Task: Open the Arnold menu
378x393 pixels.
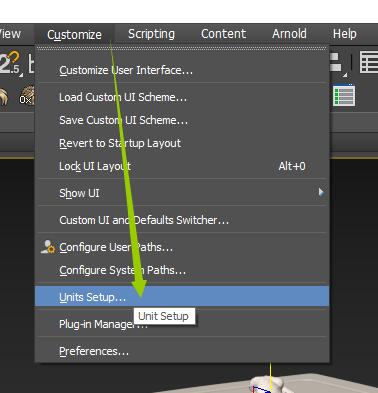Action: coord(289,34)
